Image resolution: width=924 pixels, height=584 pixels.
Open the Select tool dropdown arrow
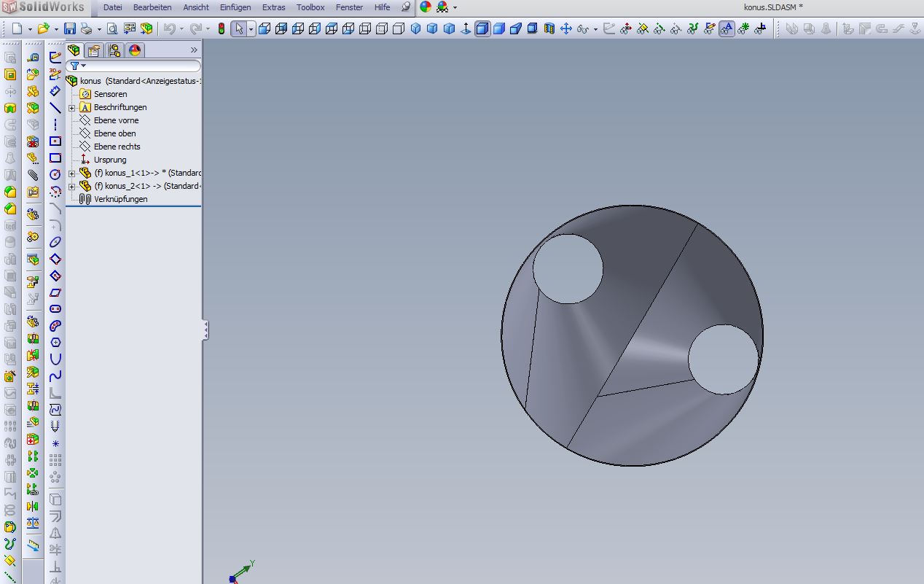[x=251, y=30]
